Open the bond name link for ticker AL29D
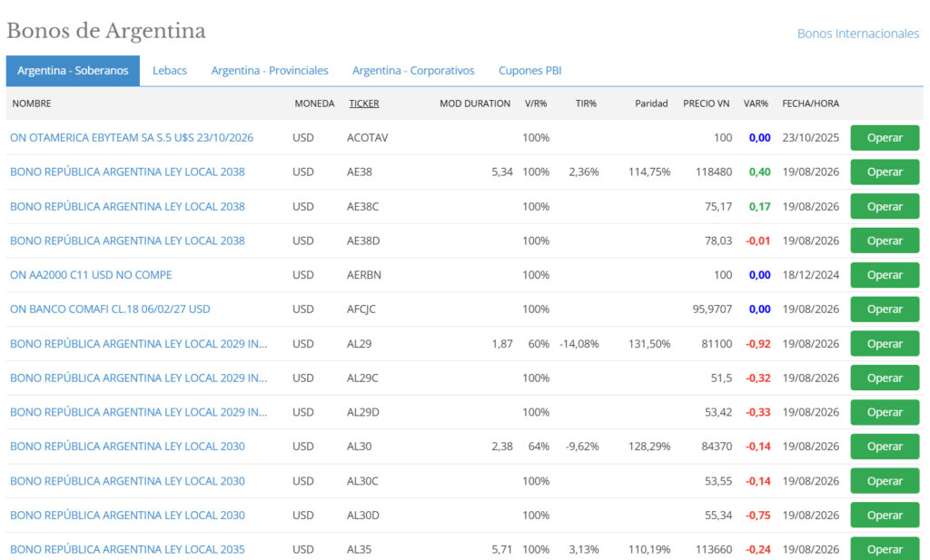 tap(138, 412)
